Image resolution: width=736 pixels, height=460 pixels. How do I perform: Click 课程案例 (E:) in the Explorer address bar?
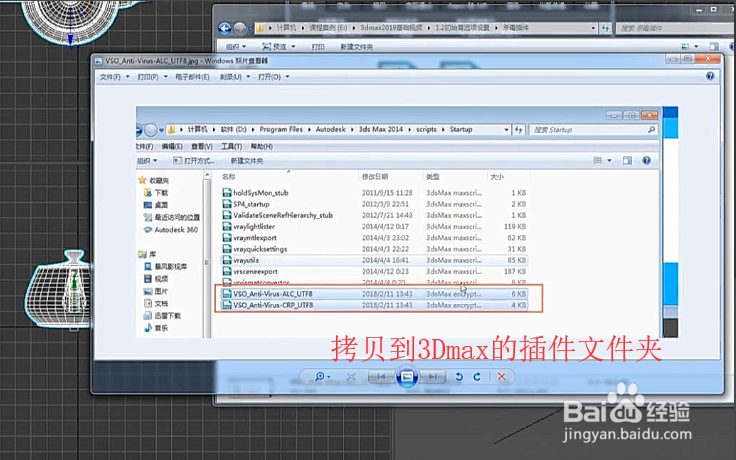click(328, 28)
